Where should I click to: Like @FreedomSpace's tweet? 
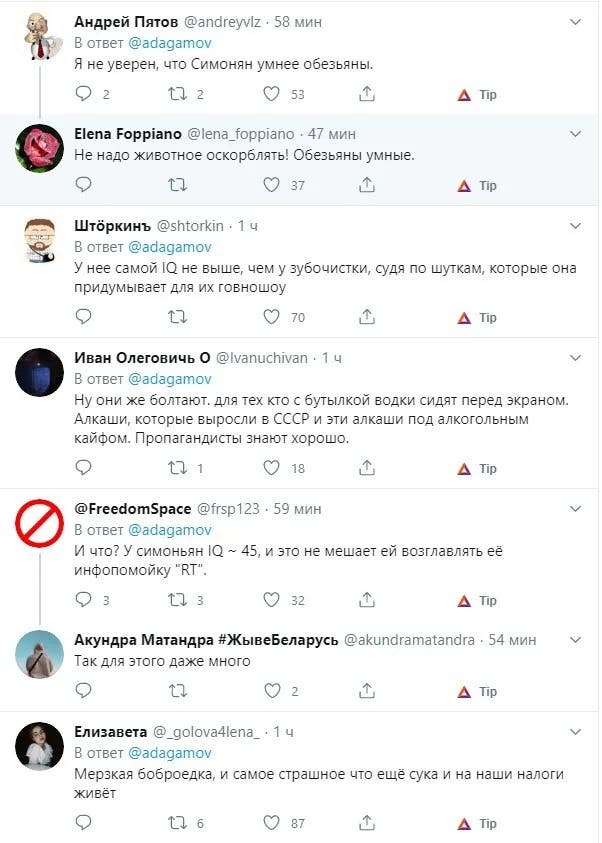(271, 600)
